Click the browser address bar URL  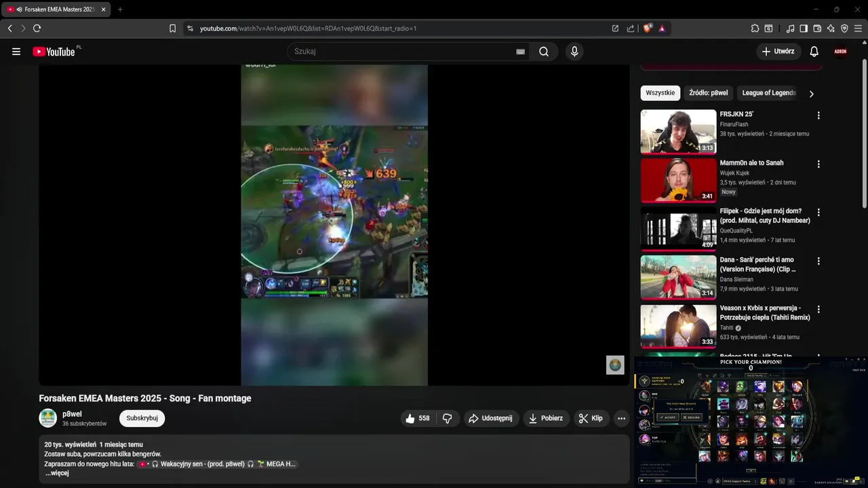(308, 28)
